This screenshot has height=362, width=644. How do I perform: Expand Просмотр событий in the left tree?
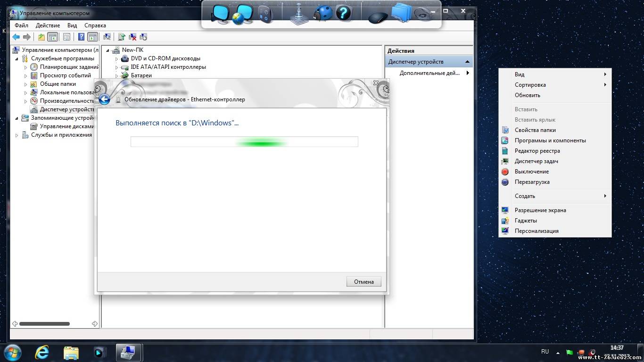pos(26,76)
